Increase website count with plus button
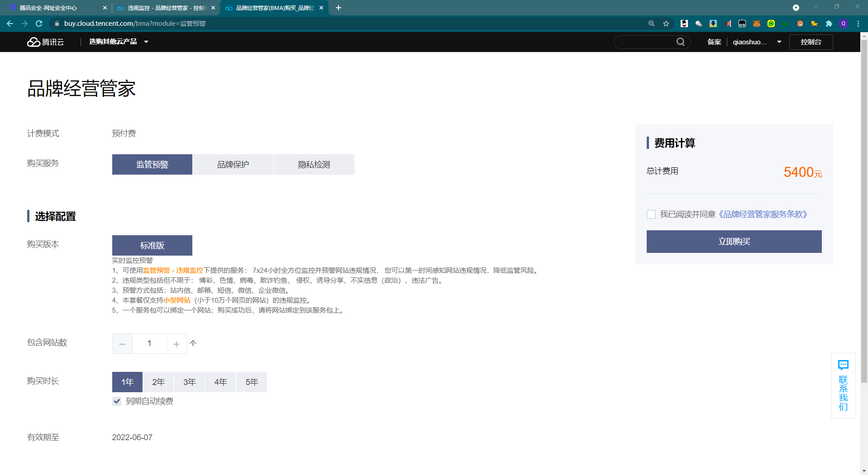Viewport: 868px width, 475px height. (x=176, y=344)
